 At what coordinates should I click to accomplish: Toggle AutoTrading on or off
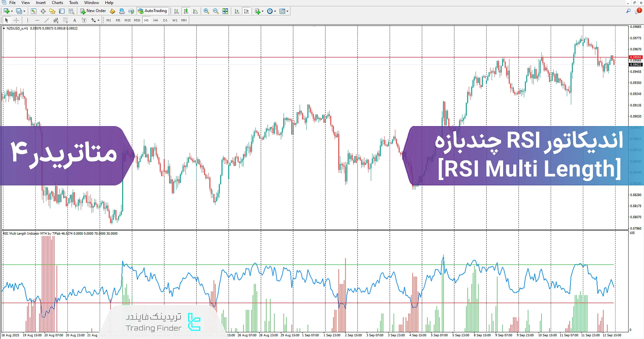(x=153, y=11)
